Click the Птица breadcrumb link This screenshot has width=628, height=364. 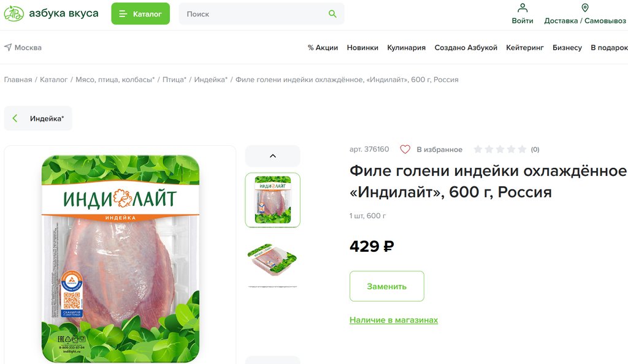tap(174, 80)
